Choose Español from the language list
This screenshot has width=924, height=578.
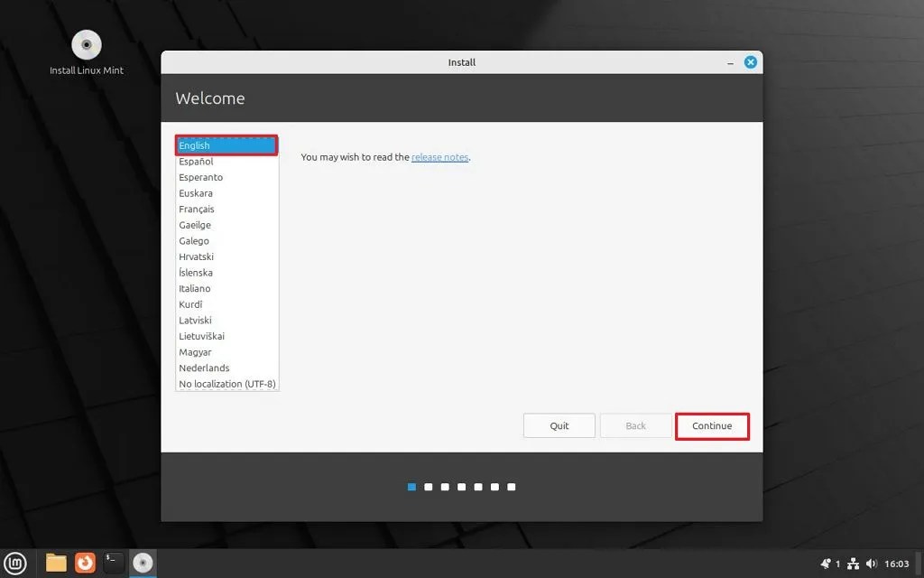point(196,161)
